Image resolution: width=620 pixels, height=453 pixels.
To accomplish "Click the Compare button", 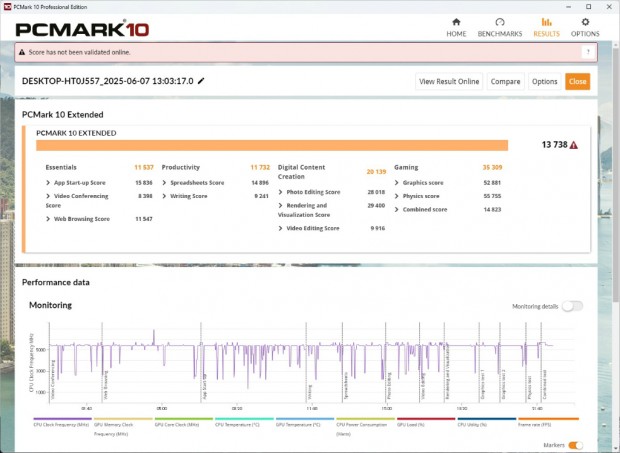I will click(x=505, y=81).
